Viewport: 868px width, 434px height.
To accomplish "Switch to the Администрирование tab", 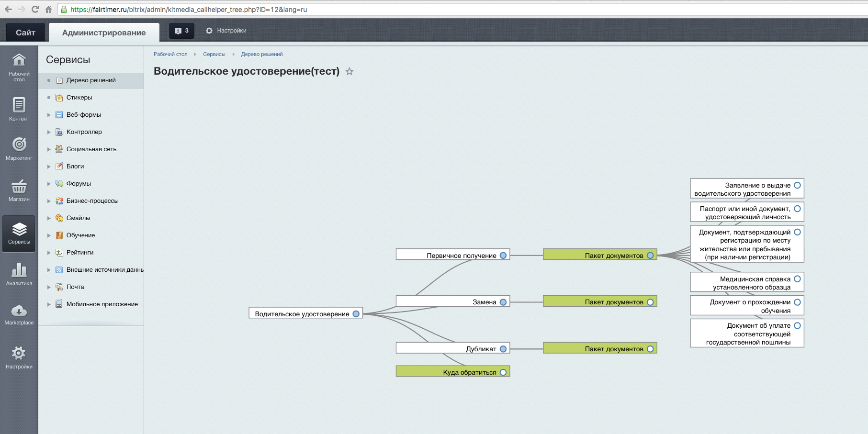I will (104, 33).
